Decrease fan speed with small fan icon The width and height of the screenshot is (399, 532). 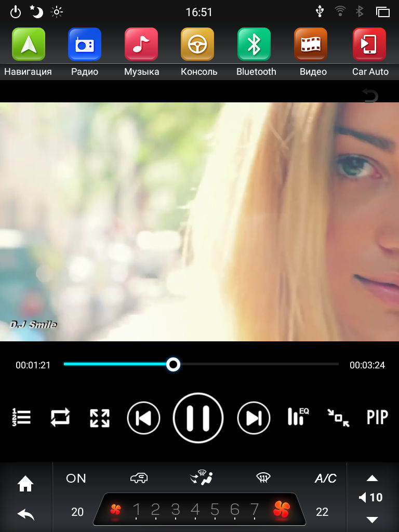115,510
